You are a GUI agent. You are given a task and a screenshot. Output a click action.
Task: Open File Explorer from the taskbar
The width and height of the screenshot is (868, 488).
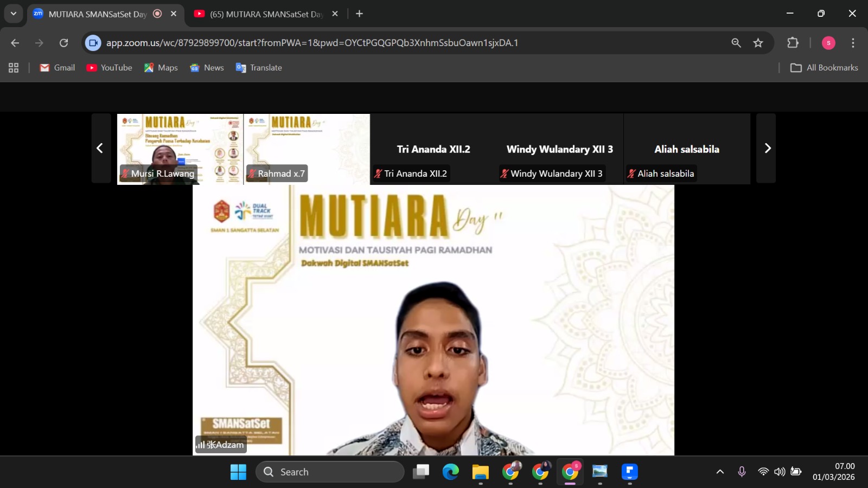(x=480, y=472)
